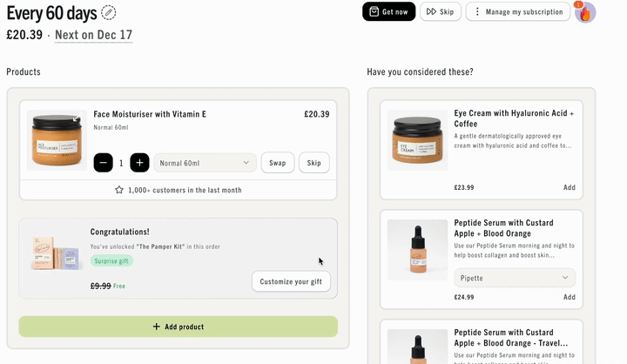Click the Get now button

(388, 12)
